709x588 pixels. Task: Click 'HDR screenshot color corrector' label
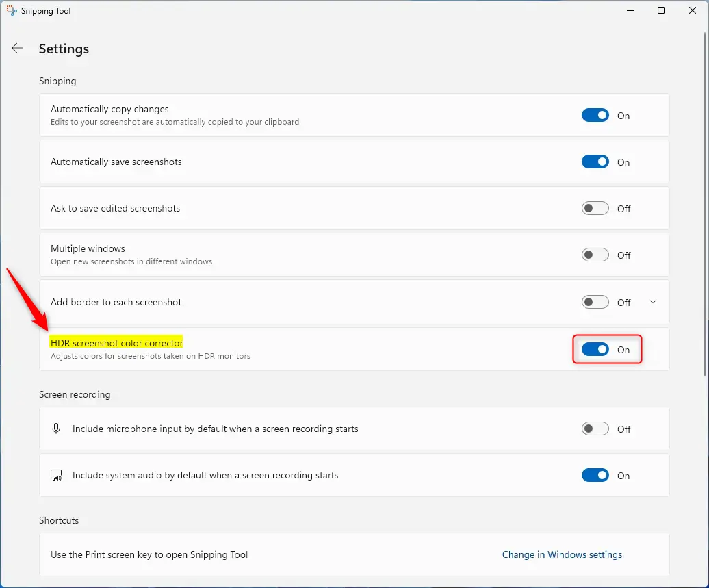[116, 343]
